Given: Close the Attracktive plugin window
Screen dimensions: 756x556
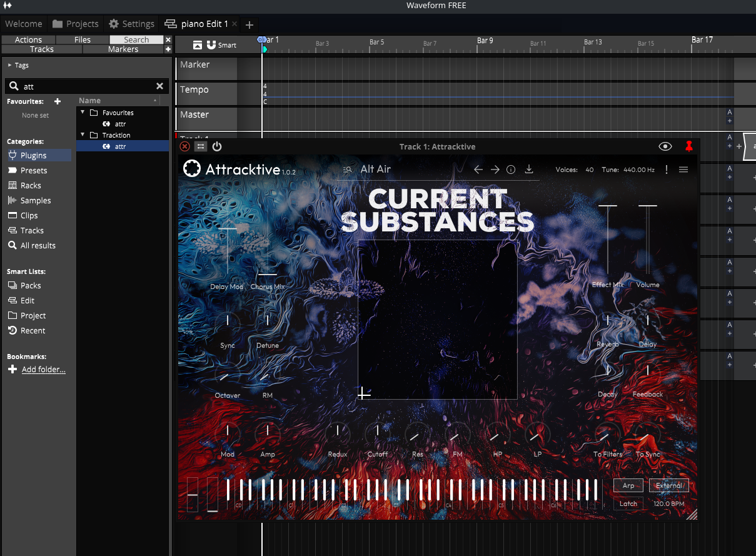Looking at the screenshot, I should point(184,146).
